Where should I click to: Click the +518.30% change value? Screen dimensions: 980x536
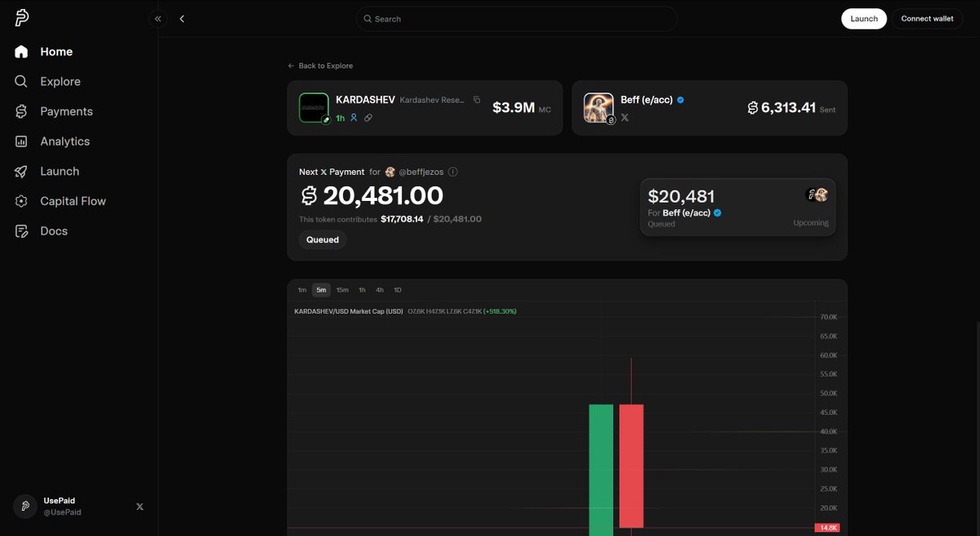(x=500, y=311)
